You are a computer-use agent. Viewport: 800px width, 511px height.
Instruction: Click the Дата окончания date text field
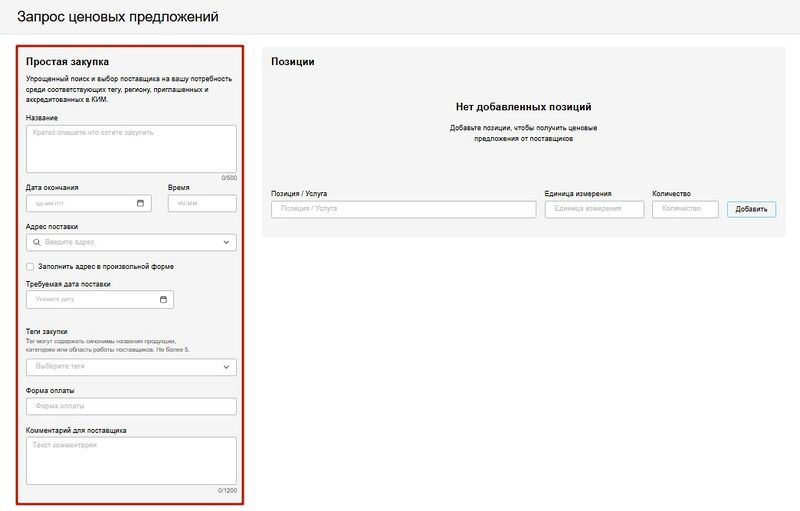pos(80,203)
